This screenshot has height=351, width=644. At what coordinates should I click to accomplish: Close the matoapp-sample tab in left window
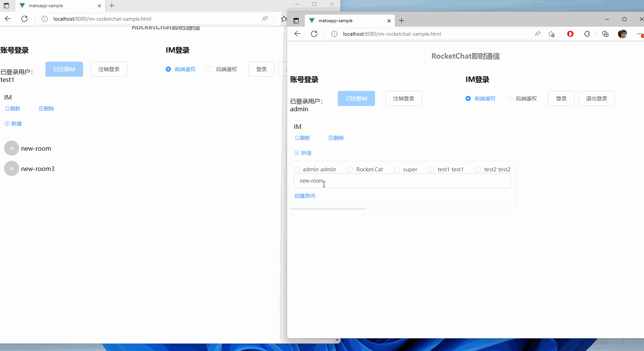pos(99,6)
